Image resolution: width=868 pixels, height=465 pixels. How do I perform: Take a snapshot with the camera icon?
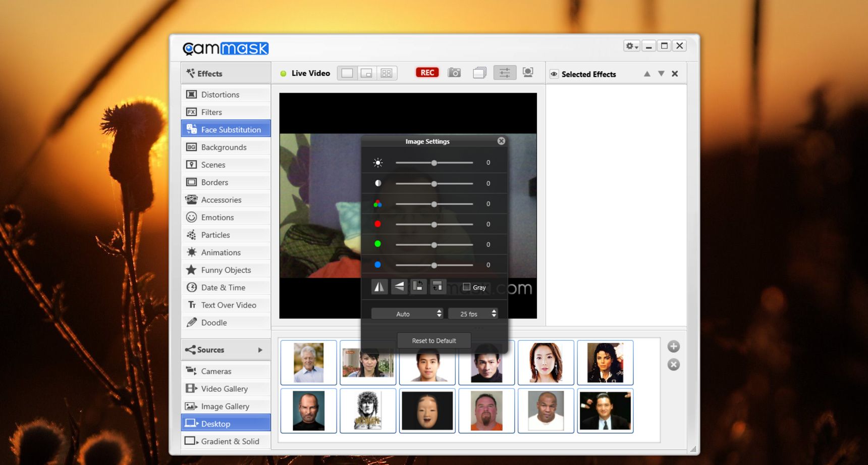click(454, 73)
